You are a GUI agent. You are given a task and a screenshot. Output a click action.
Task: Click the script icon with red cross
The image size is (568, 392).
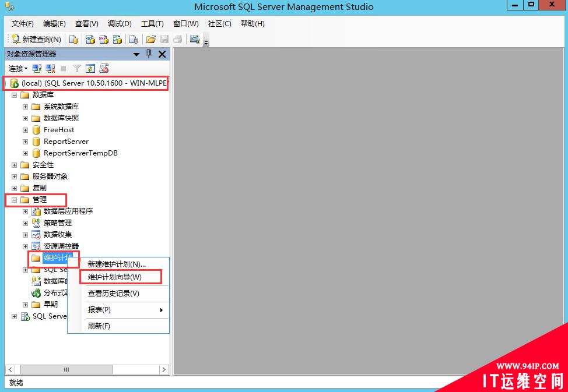[104, 68]
